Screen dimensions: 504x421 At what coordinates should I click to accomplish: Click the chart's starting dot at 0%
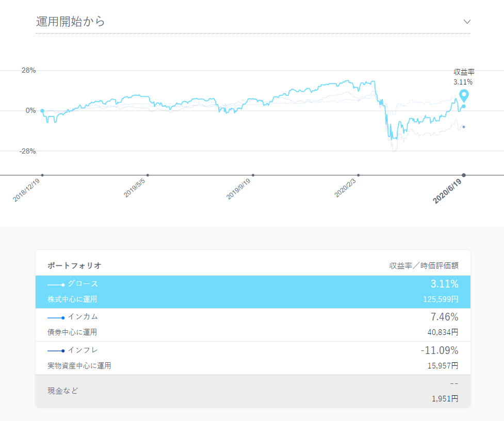pyautogui.click(x=42, y=111)
